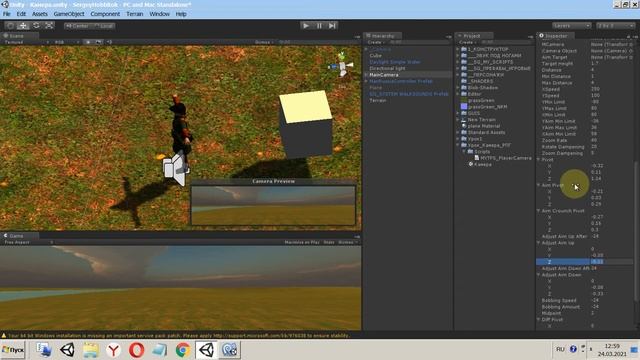Viewport: 640px width, 360px height.
Task: Collapse Aim Crouch Pivot section
Action: tap(538, 211)
